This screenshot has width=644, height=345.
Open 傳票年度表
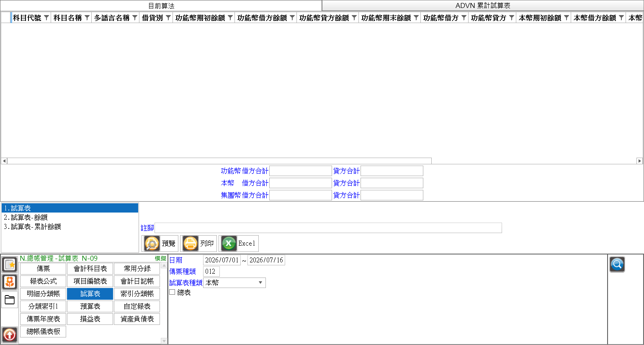43,319
